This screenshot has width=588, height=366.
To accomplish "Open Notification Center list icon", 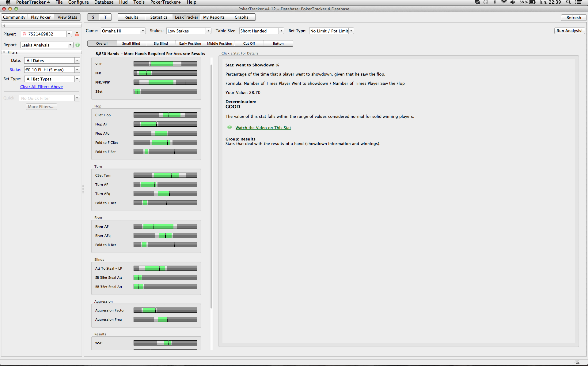I will tap(579, 2).
